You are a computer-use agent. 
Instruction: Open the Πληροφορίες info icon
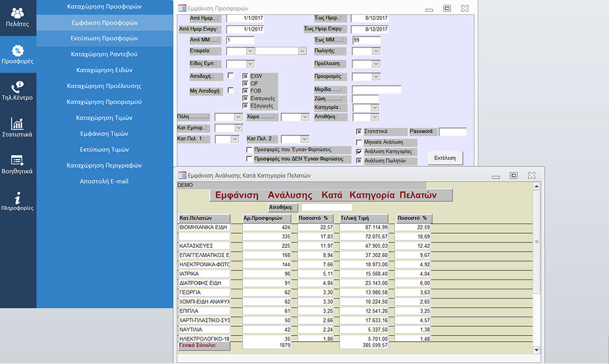pos(18,201)
